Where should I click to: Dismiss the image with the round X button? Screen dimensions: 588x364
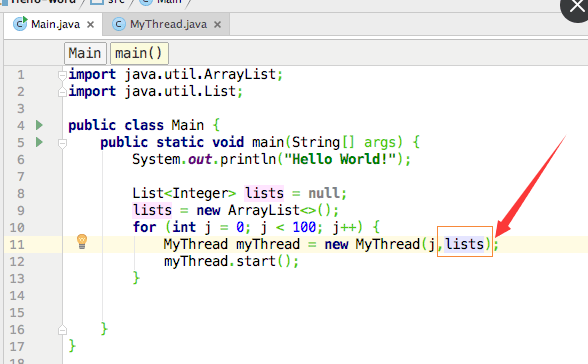tap(575, 6)
